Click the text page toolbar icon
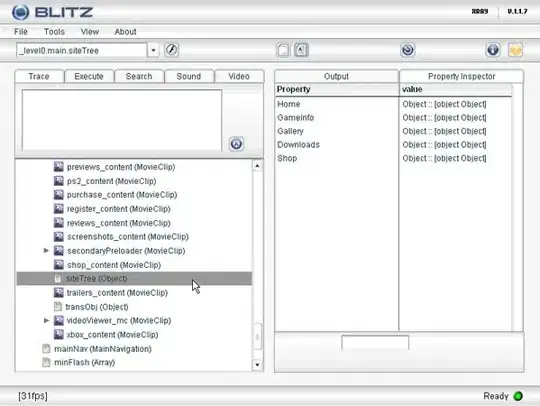The height and width of the screenshot is (406, 540). tap(301, 50)
